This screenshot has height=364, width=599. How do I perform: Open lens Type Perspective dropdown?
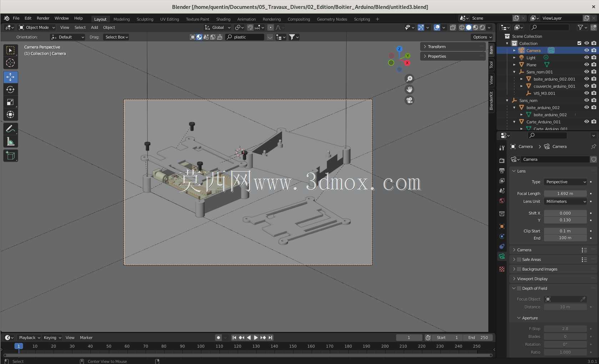pos(565,182)
